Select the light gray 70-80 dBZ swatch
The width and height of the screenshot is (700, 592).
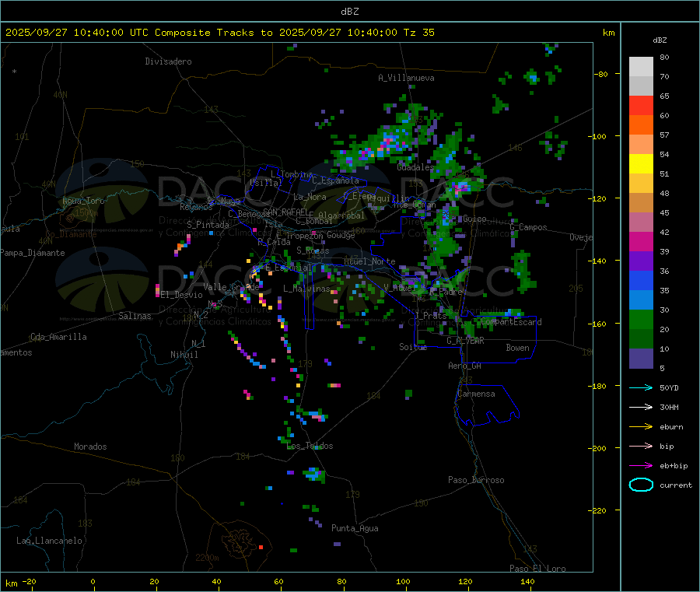(x=641, y=67)
